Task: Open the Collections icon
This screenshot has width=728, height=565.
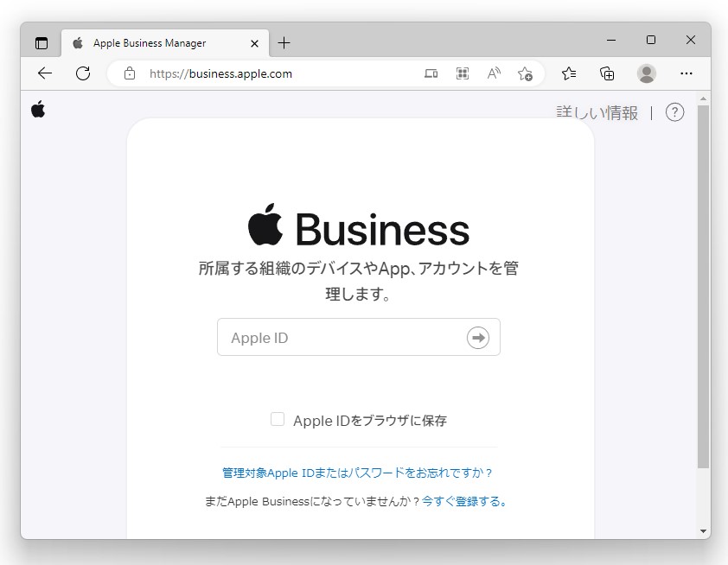Action: (x=606, y=74)
